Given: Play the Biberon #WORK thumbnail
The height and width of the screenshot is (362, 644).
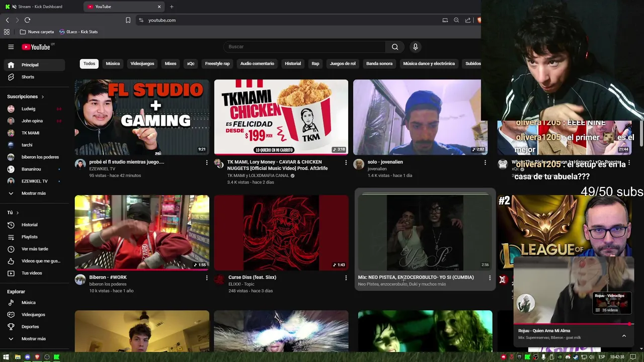Looking at the screenshot, I should click(x=142, y=233).
